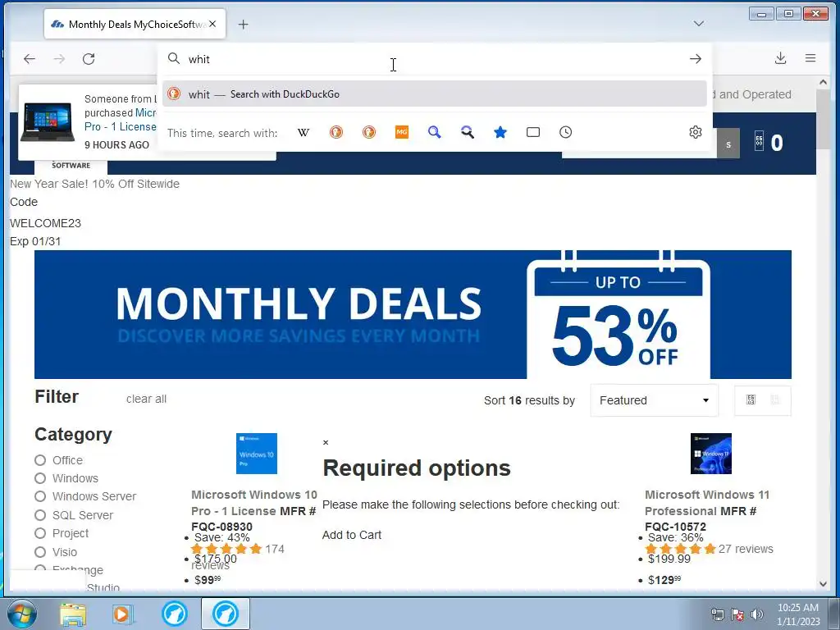
Task: Search bookmarks using the star icon
Action: [x=500, y=132]
